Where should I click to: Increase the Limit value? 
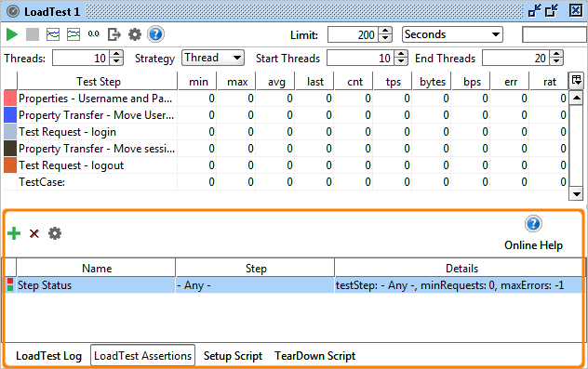385,31
